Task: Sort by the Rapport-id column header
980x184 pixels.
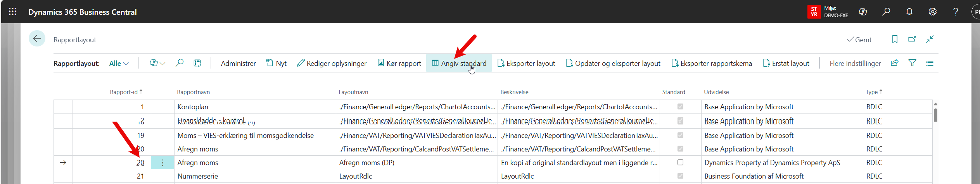Action: click(x=126, y=92)
